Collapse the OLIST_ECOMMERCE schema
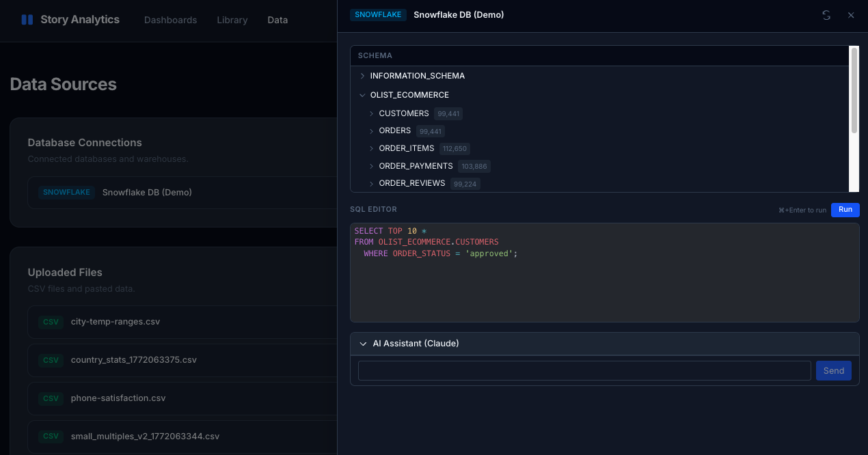Viewport: 868px width, 455px height. click(362, 95)
